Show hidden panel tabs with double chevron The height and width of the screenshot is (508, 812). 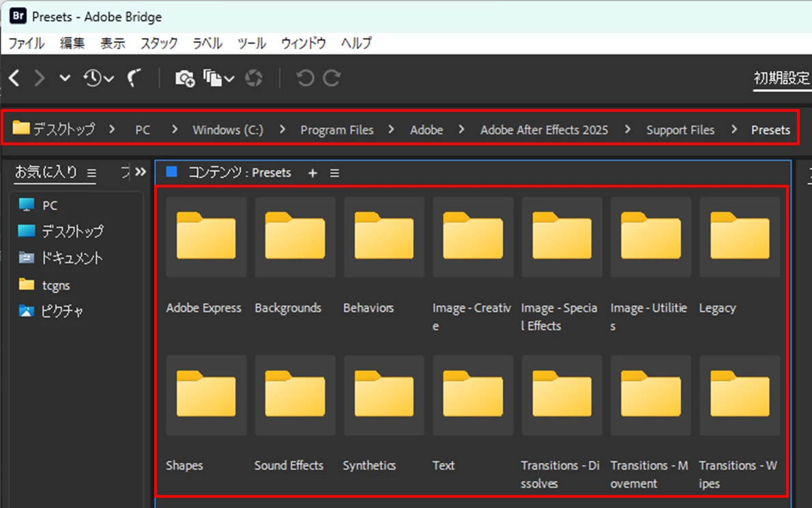click(141, 172)
